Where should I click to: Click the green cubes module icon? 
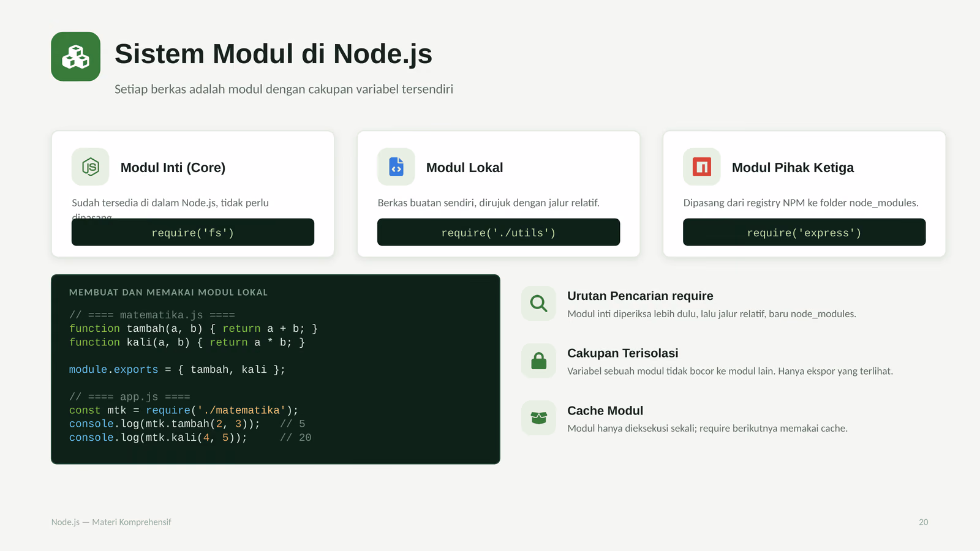[76, 56]
